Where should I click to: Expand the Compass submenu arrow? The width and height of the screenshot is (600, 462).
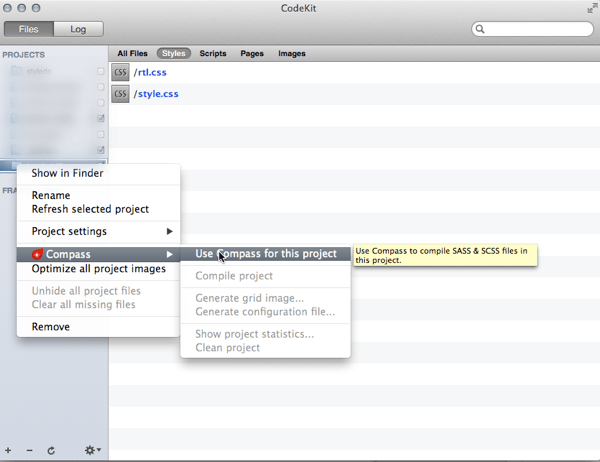pos(170,254)
